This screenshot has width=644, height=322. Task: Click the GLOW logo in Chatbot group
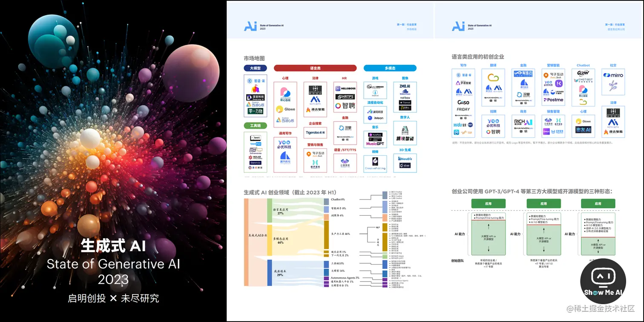(583, 73)
